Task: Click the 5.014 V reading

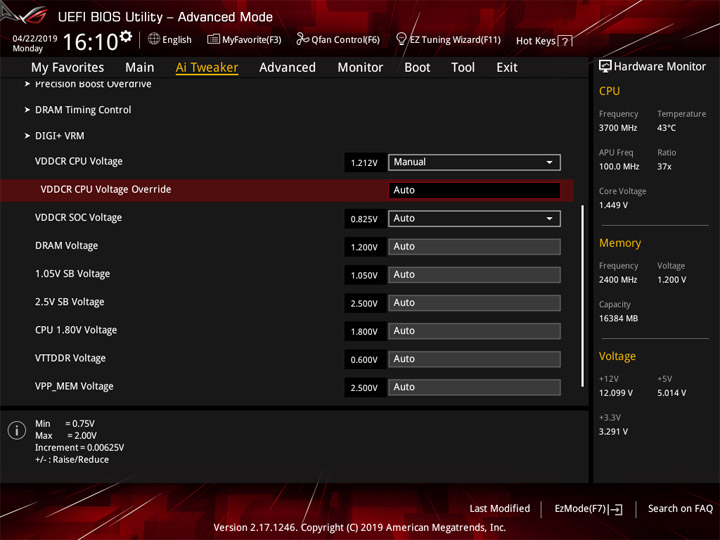Action: tap(672, 393)
